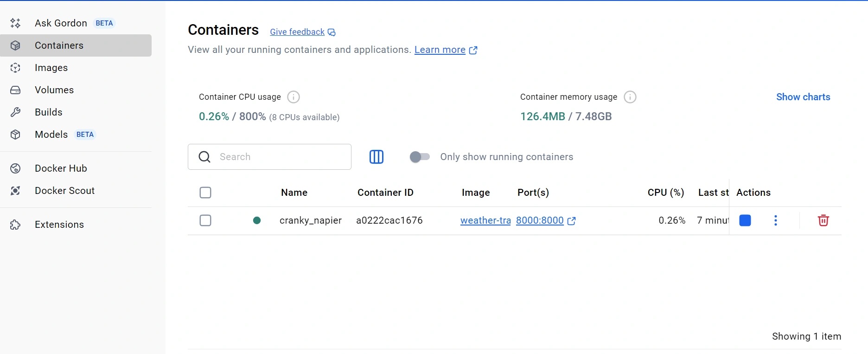Open port 8000:8000 link
The image size is (868, 354).
click(540, 220)
